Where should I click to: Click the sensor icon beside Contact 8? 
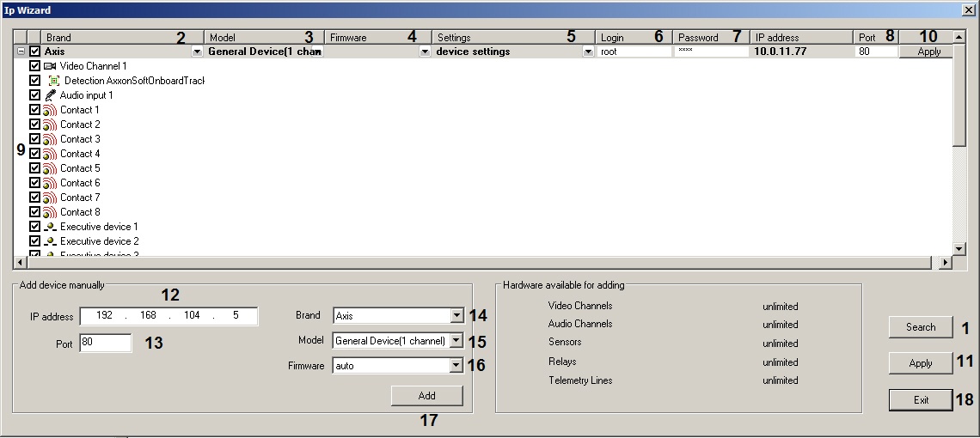[x=50, y=212]
